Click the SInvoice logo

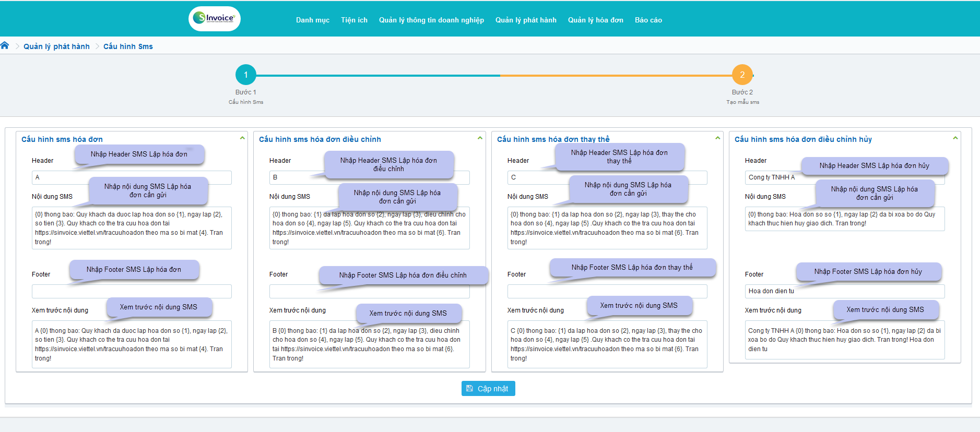click(215, 19)
